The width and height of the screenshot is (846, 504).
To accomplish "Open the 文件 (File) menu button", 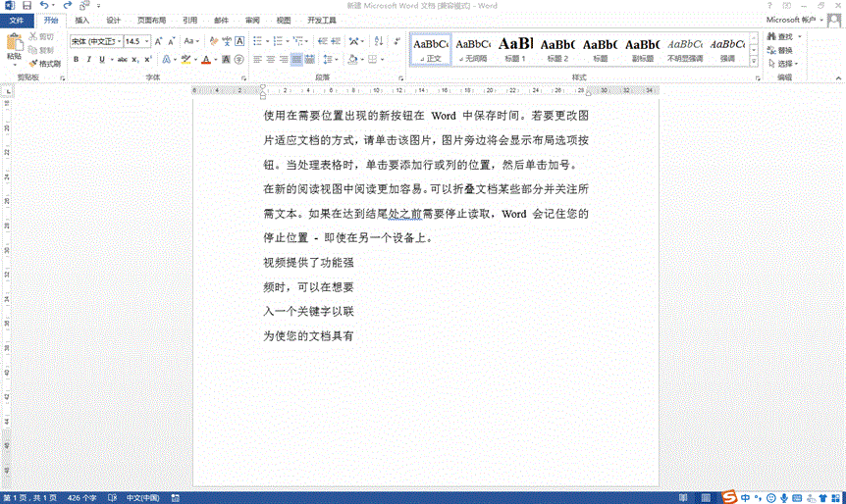I will [17, 20].
